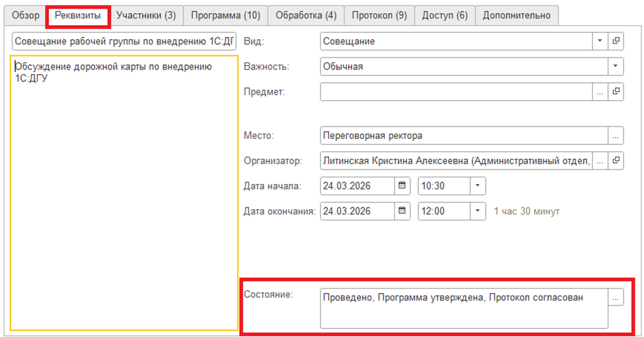Viewport: 644px width, 337px height.
Task: Open calendar picker for Дата начала
Action: tap(402, 186)
